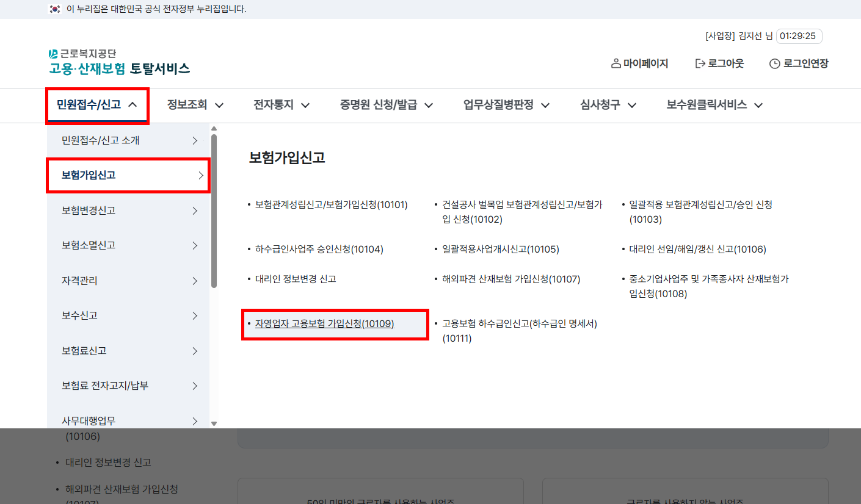
Task: Click the 보험가입신고 panel heading
Action: (287, 158)
